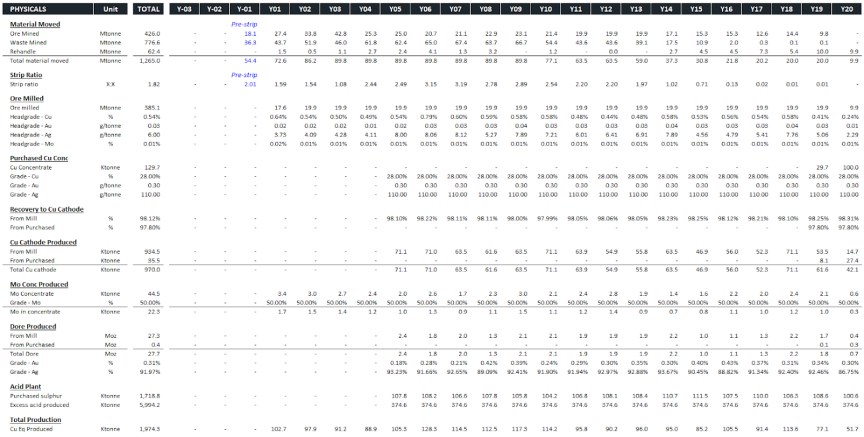Screen dimensions: 864x437
Task: Select the Material Moved section heading
Action: point(36,23)
